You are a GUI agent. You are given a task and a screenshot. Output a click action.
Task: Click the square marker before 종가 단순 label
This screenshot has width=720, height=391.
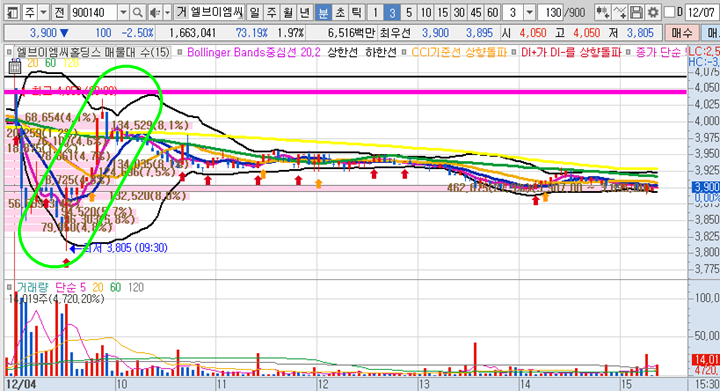pyautogui.click(x=629, y=52)
